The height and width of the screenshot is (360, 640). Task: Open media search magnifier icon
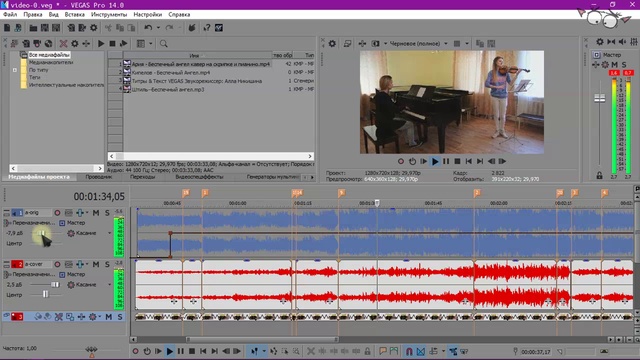pos(164,43)
